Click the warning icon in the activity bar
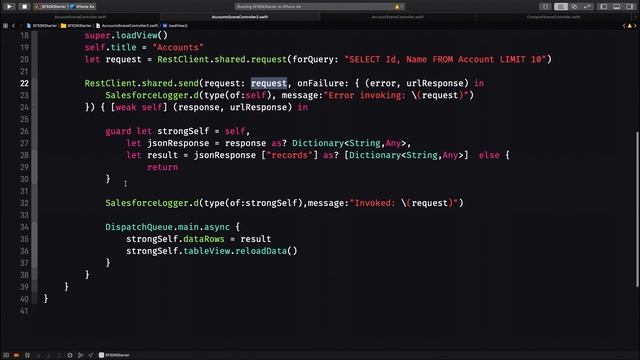 click(x=397, y=7)
